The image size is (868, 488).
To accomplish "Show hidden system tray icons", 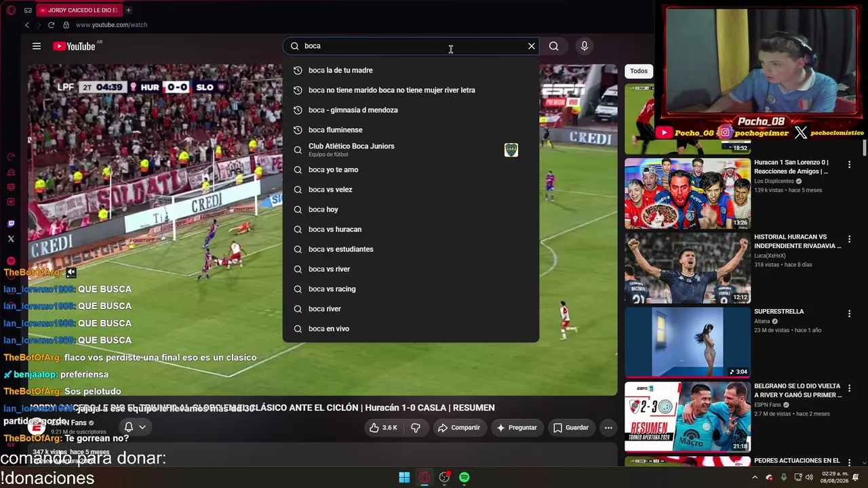I will (755, 477).
